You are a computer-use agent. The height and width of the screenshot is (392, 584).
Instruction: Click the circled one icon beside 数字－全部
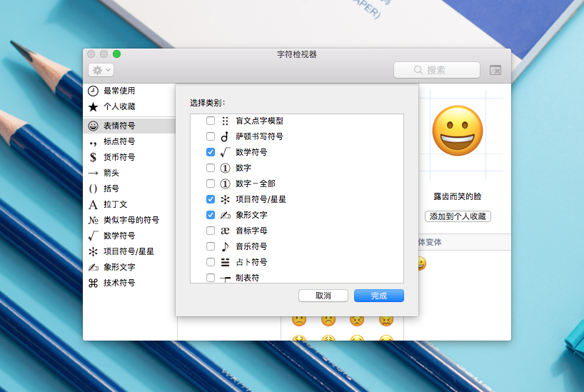225,184
